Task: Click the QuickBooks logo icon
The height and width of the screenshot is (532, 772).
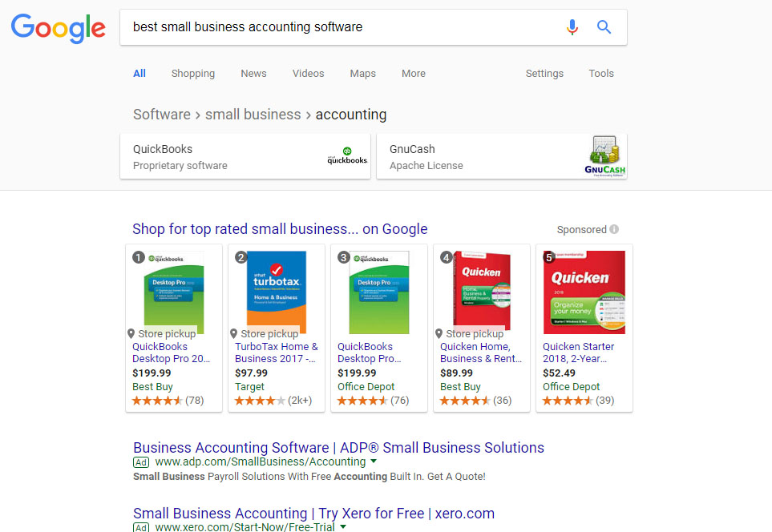Action: [347, 156]
